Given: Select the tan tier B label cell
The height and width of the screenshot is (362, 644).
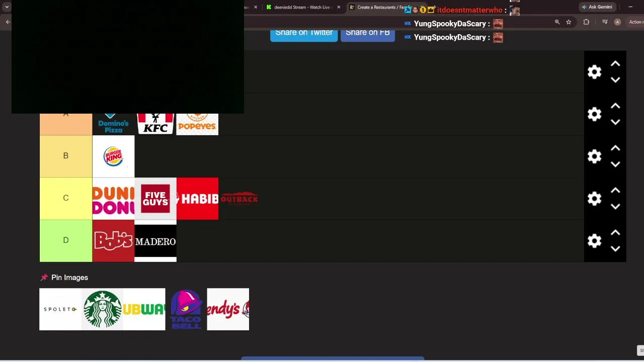Looking at the screenshot, I should [66, 156].
